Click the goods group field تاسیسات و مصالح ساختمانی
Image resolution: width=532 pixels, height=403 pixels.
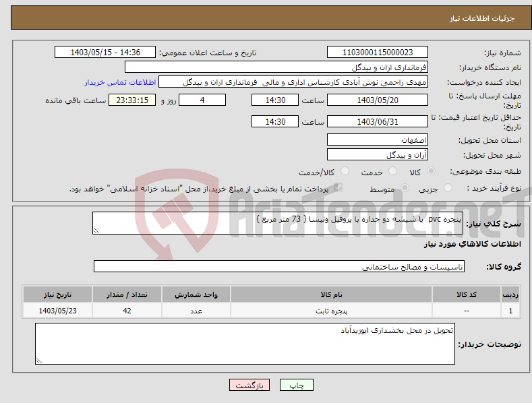279,267
